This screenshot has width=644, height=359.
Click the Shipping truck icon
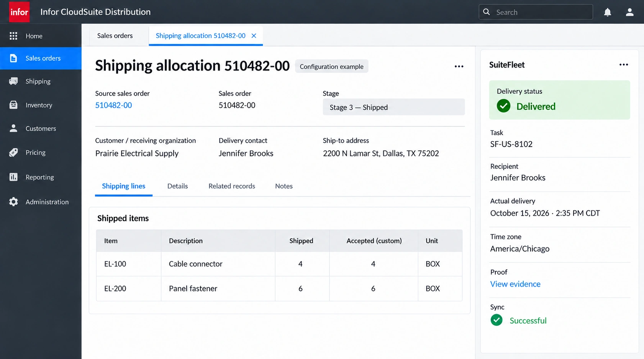point(13,81)
